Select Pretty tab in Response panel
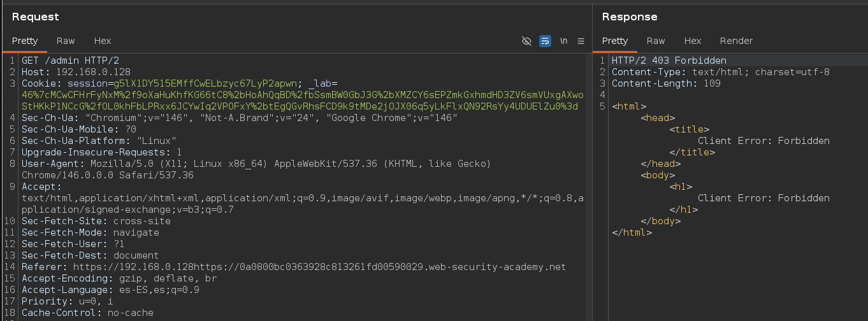This screenshot has height=321, width=868. tap(615, 41)
